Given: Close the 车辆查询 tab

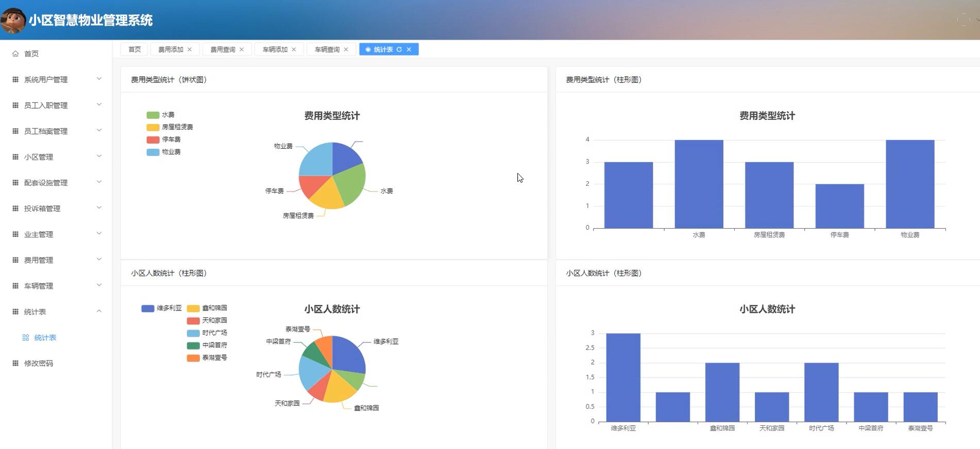Looking at the screenshot, I should coord(346,49).
